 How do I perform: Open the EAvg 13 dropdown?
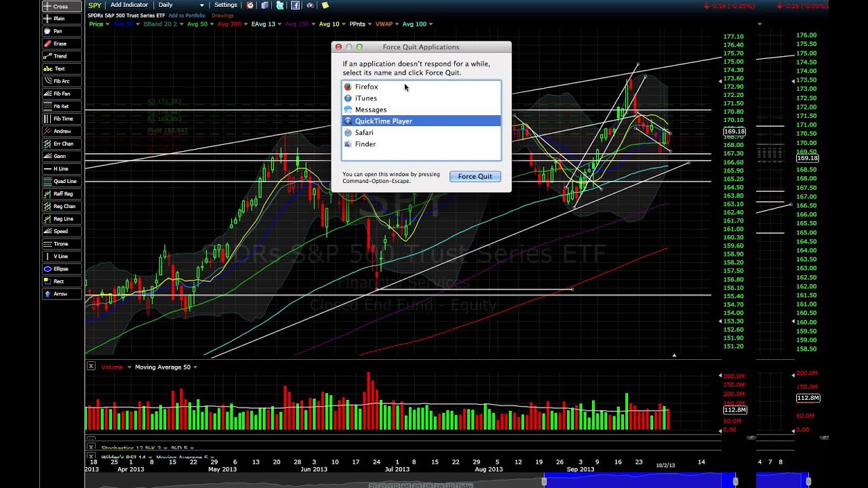tap(266, 24)
